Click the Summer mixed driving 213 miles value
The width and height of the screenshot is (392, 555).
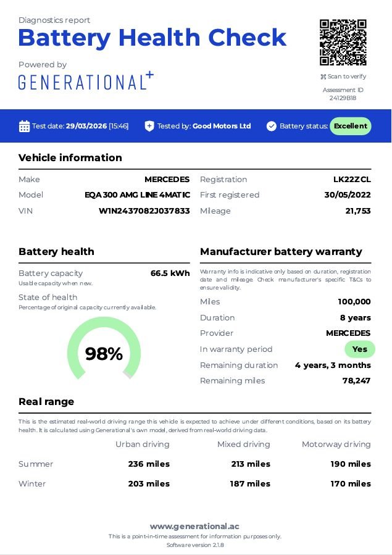coord(250,464)
